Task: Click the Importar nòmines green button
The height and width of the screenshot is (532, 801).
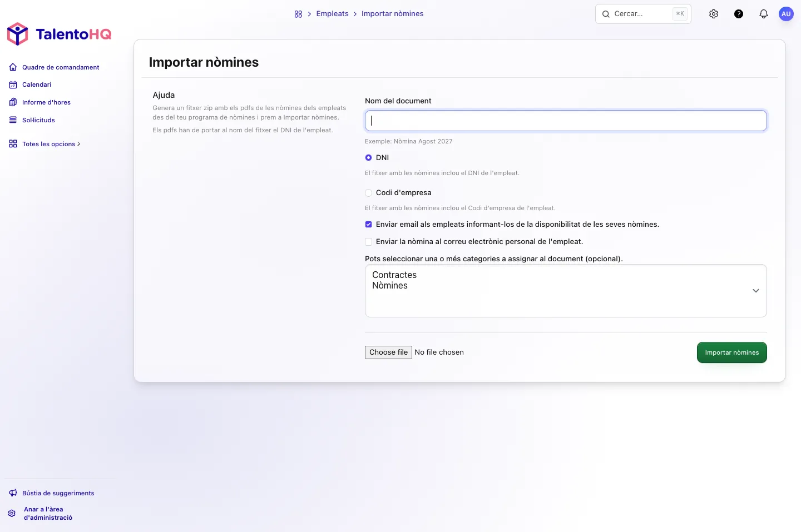Action: [732, 352]
